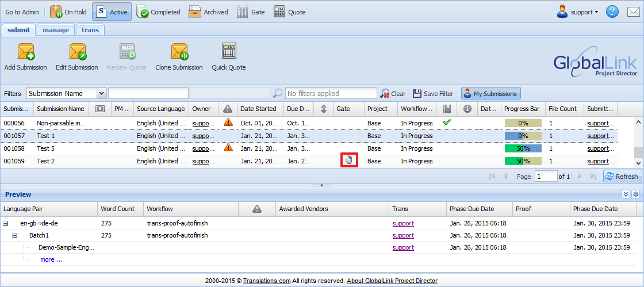Open submitter link on Test 2 row

tap(600, 161)
